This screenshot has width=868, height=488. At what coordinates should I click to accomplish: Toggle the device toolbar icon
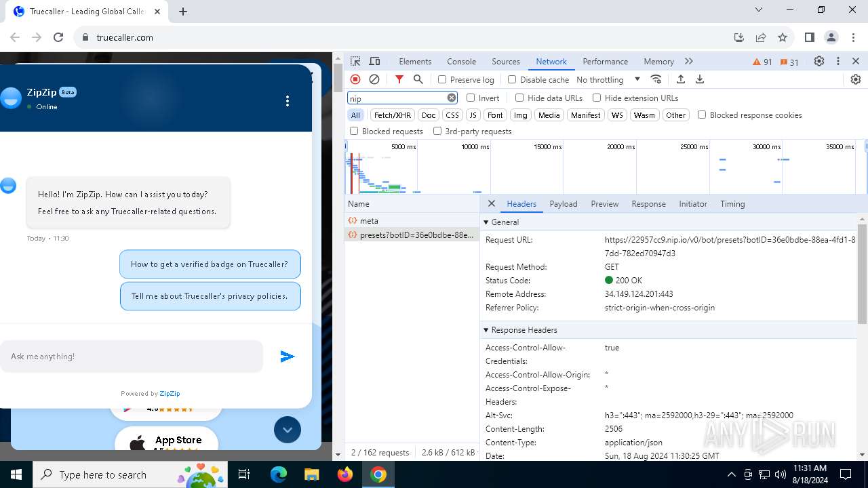click(x=374, y=61)
